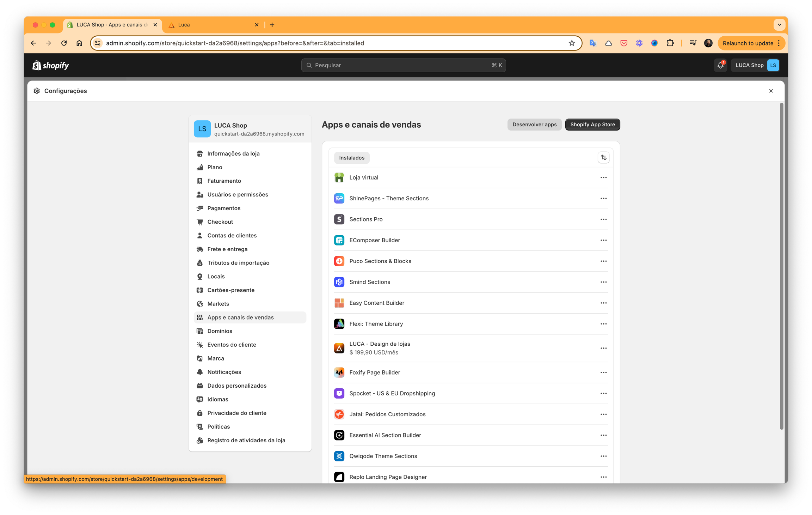Click the notifications bell icon
The image size is (812, 515).
click(720, 65)
